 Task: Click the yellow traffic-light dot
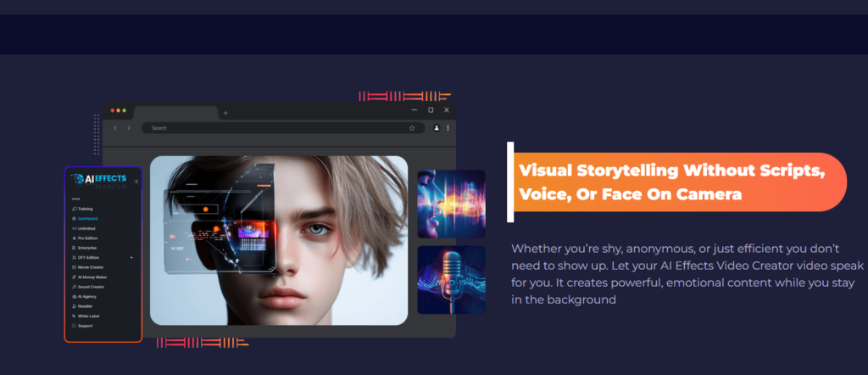click(x=118, y=110)
